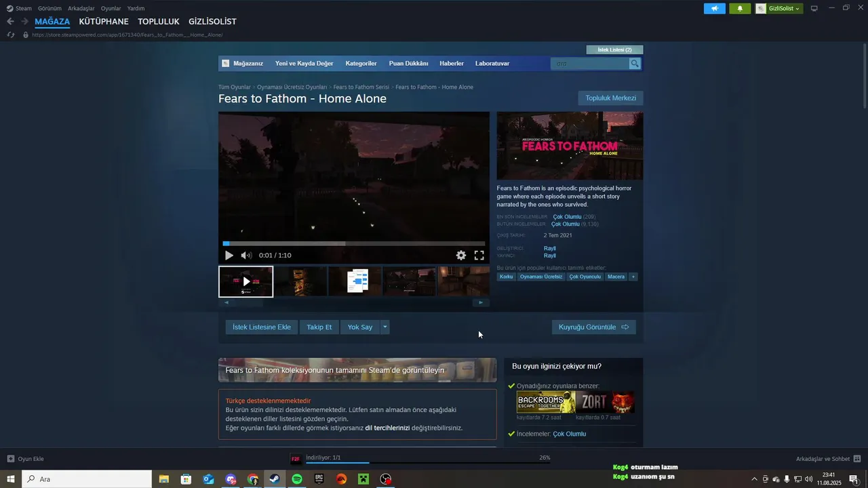Image resolution: width=868 pixels, height=488 pixels.
Task: Expand the Kategoriler menu
Action: point(361,64)
